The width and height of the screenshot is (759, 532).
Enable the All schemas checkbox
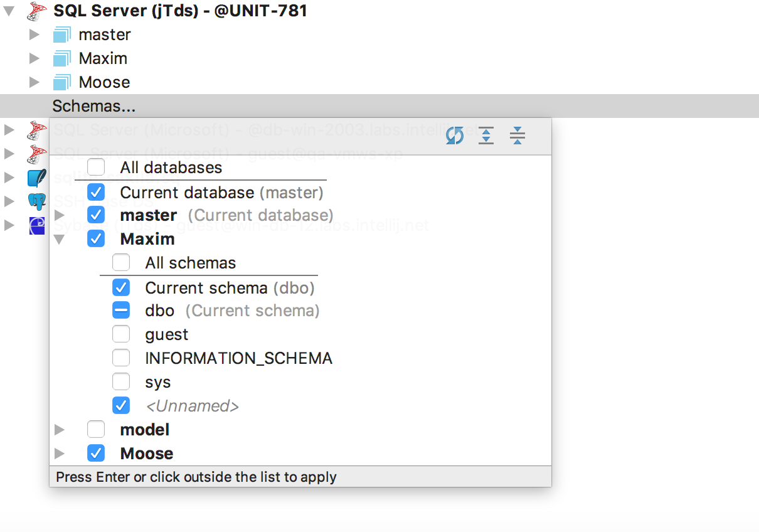[x=121, y=262]
